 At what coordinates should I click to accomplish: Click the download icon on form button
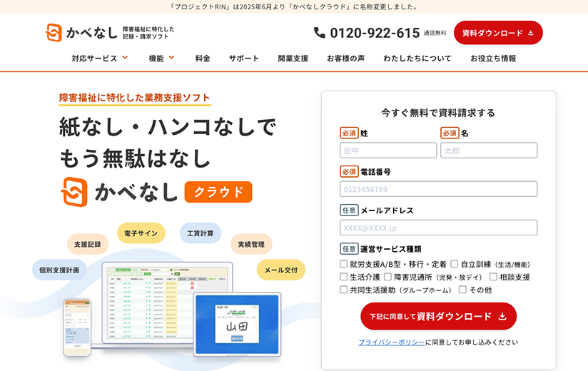coord(502,317)
